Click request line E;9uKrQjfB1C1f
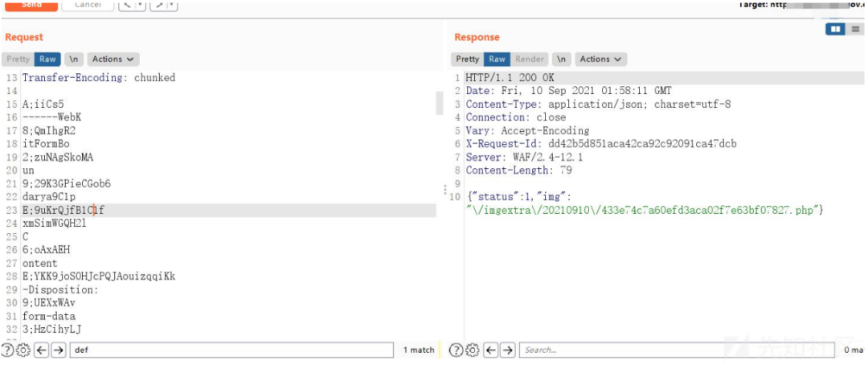 pyautogui.click(x=63, y=211)
